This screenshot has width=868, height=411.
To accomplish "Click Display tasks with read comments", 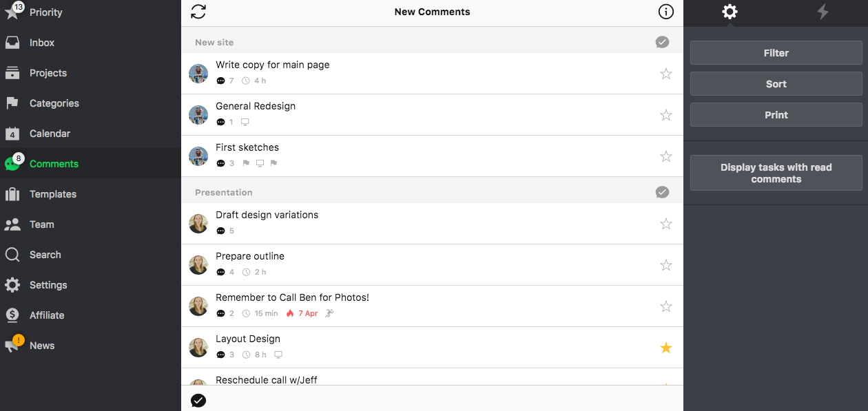I will 776,173.
